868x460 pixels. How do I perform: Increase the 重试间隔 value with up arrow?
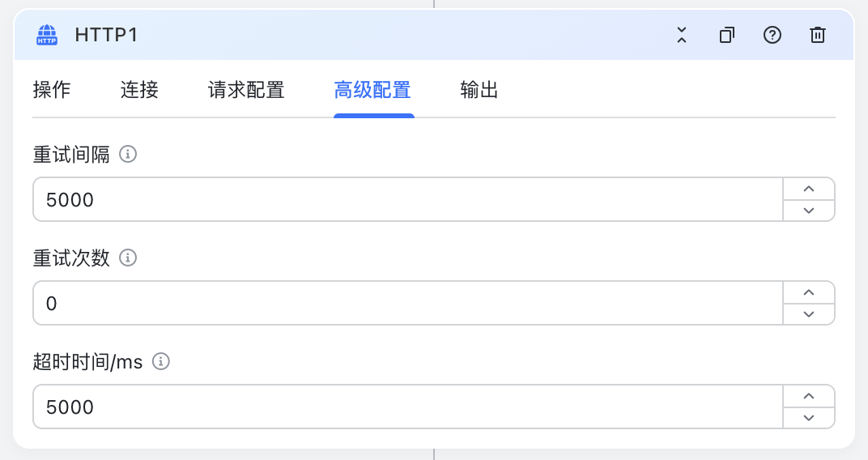[x=809, y=189]
